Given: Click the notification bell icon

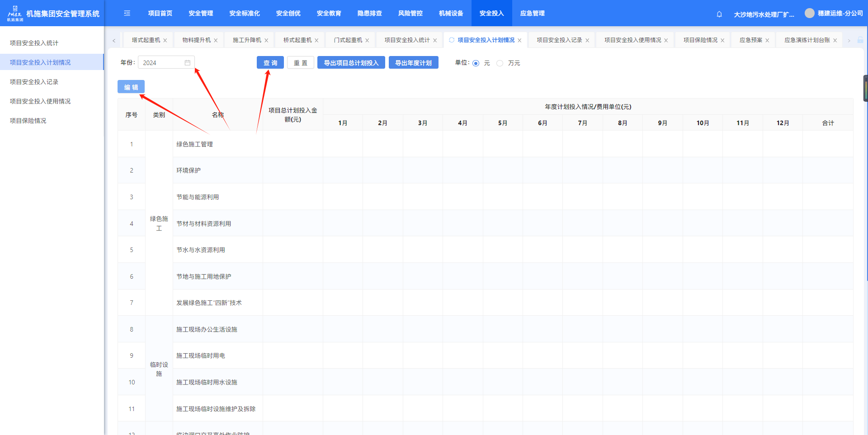Looking at the screenshot, I should click(719, 14).
